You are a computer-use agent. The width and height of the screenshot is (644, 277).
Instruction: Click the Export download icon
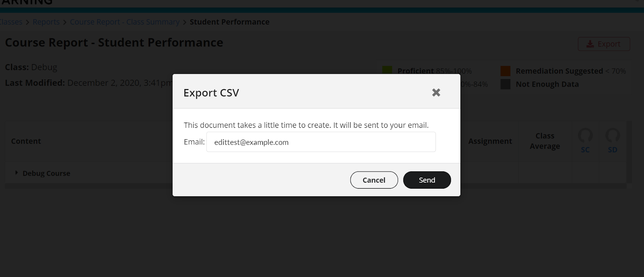(590, 44)
